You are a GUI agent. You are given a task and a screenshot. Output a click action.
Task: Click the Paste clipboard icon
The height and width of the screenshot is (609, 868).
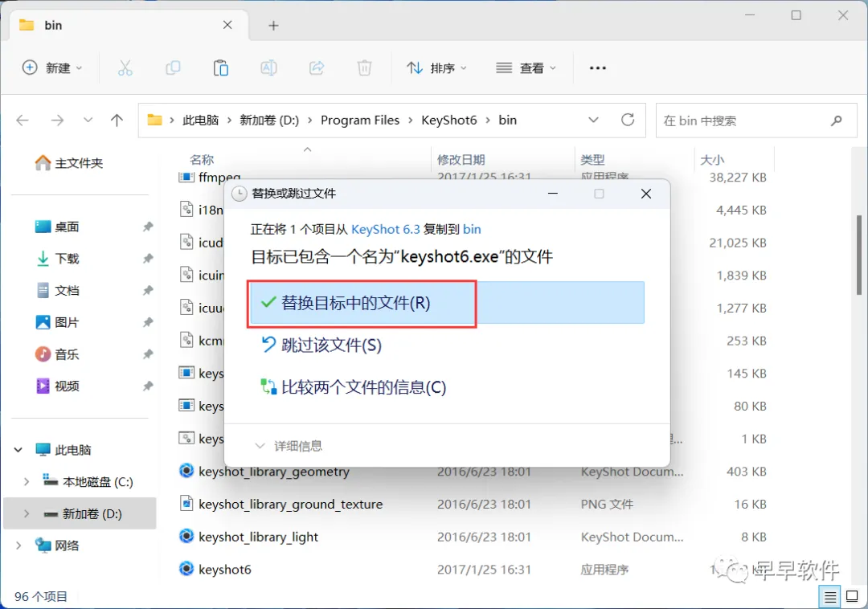(221, 68)
